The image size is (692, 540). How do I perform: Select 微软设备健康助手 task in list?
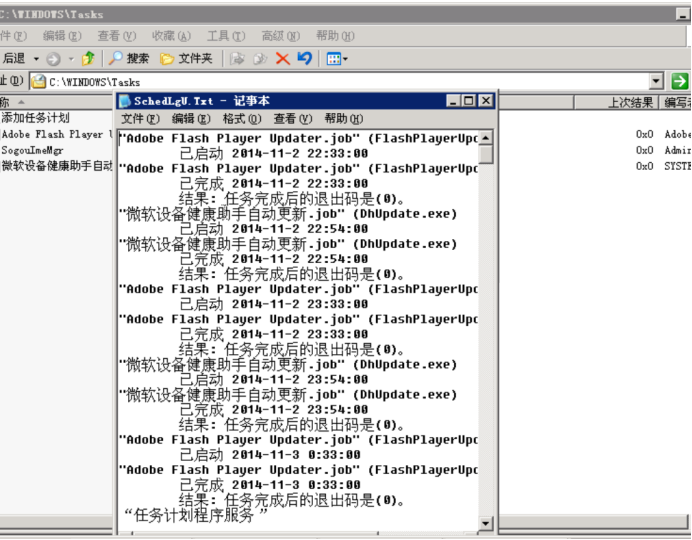tap(56, 166)
